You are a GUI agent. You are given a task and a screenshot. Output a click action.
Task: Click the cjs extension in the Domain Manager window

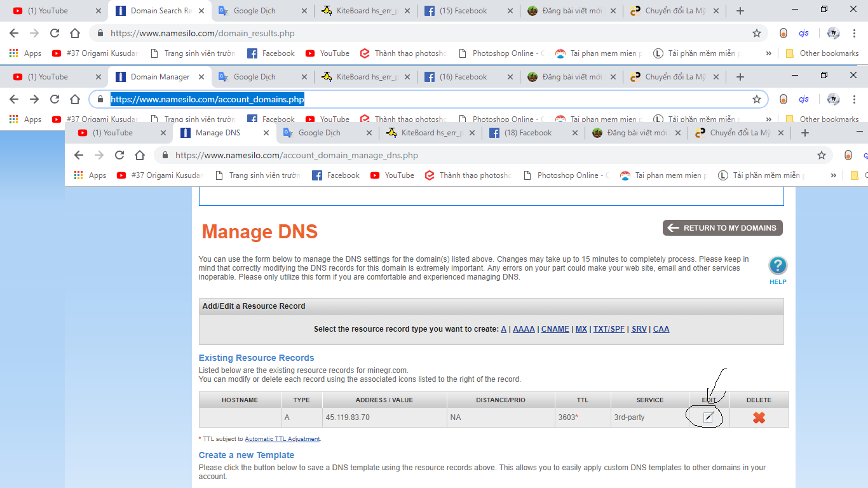click(x=804, y=99)
